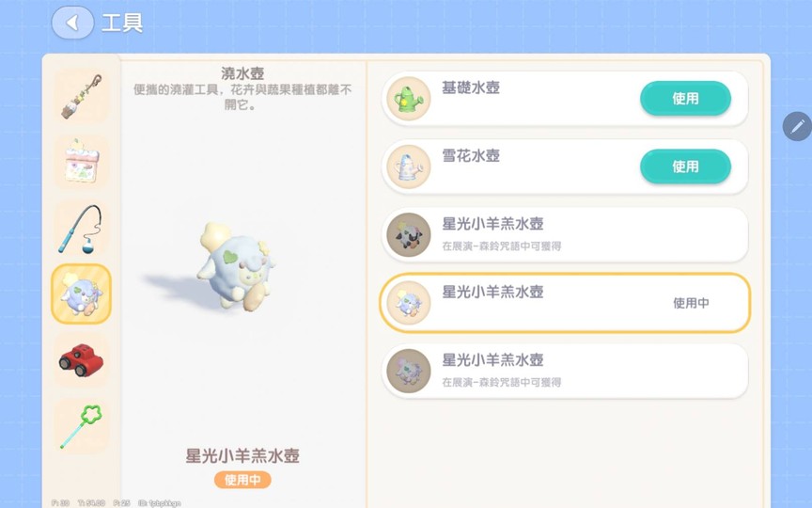The image size is (812, 508).
Task: Click the orange 使用中 badge
Action: 242,480
